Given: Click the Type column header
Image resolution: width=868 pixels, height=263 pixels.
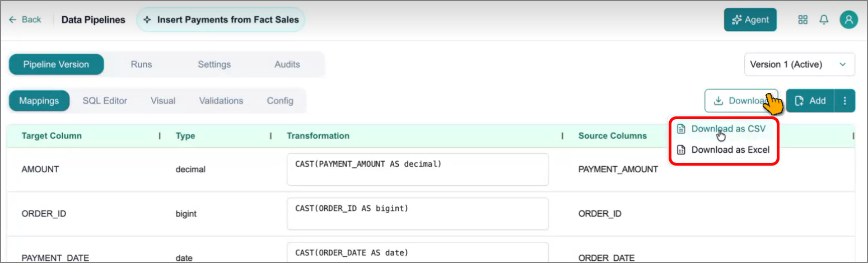Looking at the screenshot, I should (185, 135).
